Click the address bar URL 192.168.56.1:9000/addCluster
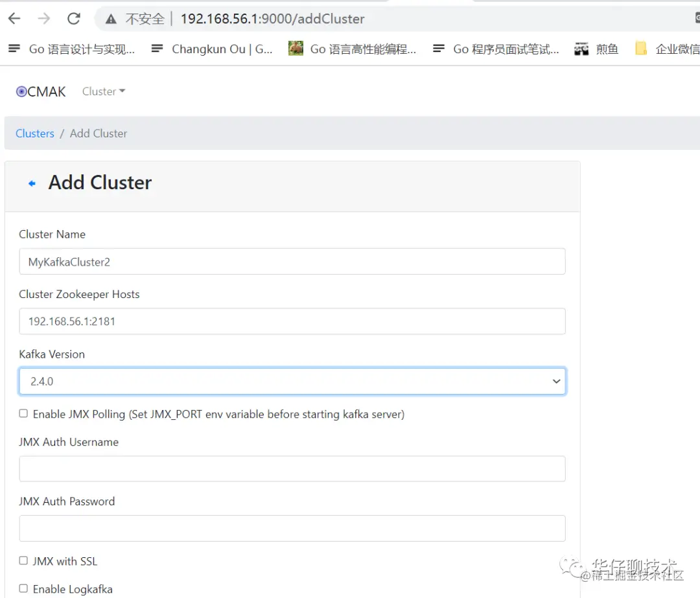Image resolution: width=700 pixels, height=598 pixels. pyautogui.click(x=272, y=19)
